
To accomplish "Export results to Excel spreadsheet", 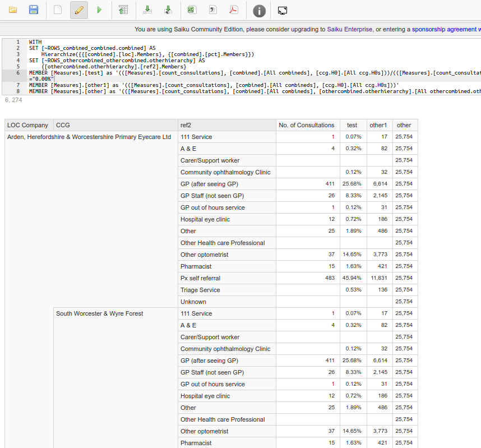I will [x=192, y=10].
